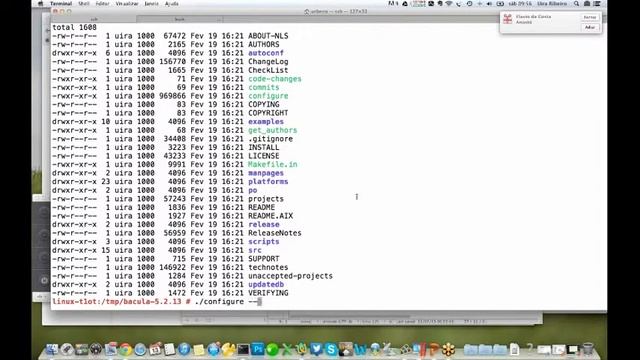Open Terminal from the Dock

(243, 349)
